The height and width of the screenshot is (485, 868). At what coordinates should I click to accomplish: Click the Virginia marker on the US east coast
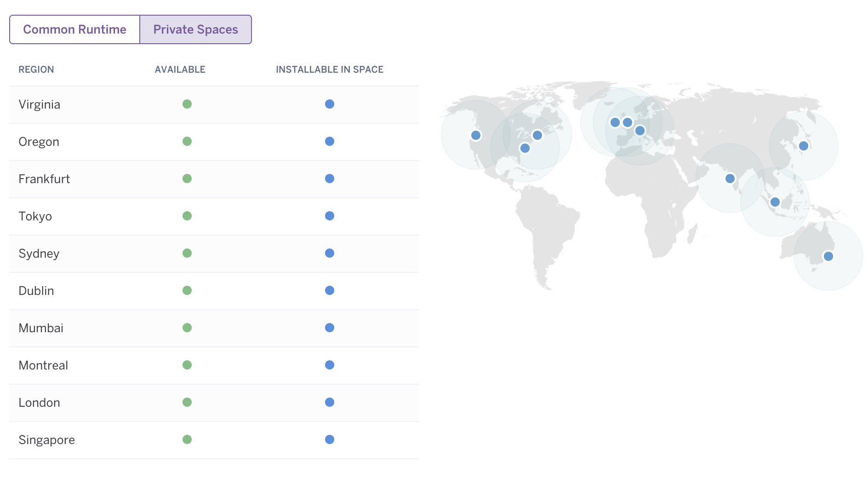525,148
